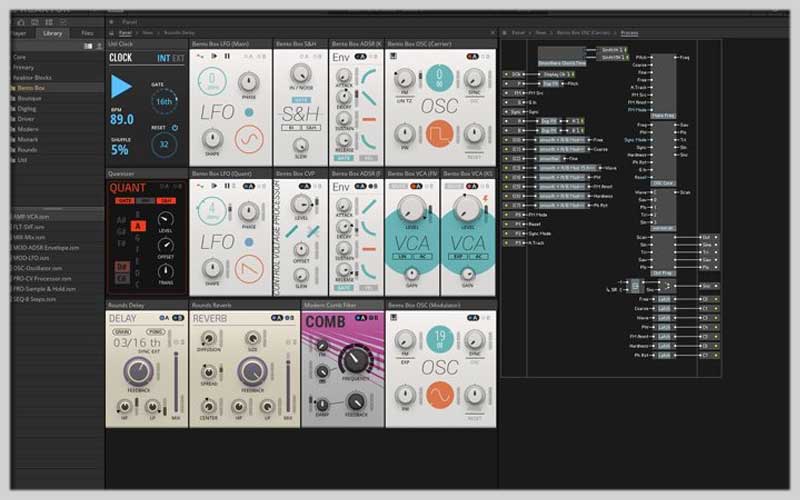Select MOD-ADSR Envelope.ism file

(x=46, y=247)
